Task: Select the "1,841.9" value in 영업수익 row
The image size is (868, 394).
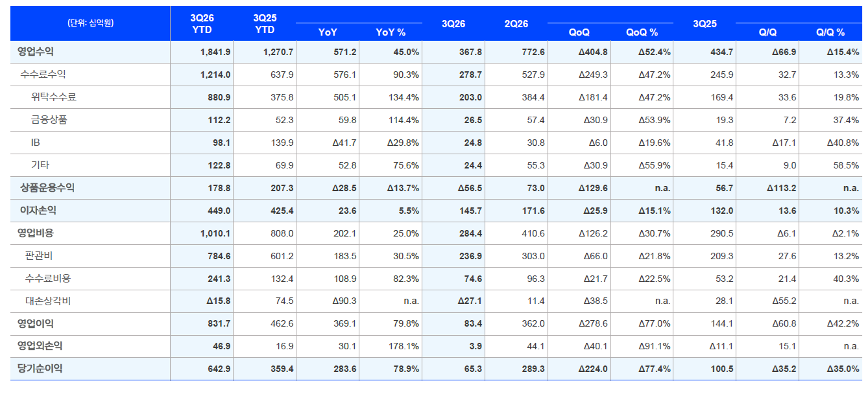Action: [216, 52]
